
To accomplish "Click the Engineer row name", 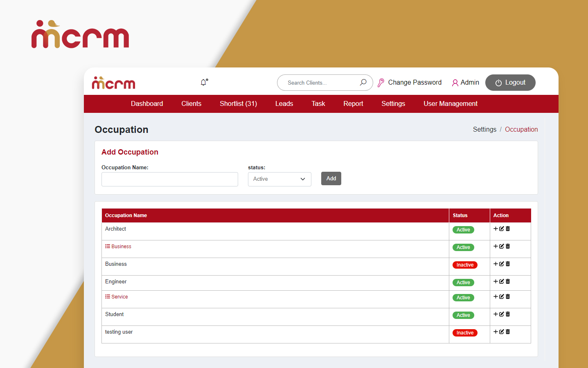I will point(116,282).
